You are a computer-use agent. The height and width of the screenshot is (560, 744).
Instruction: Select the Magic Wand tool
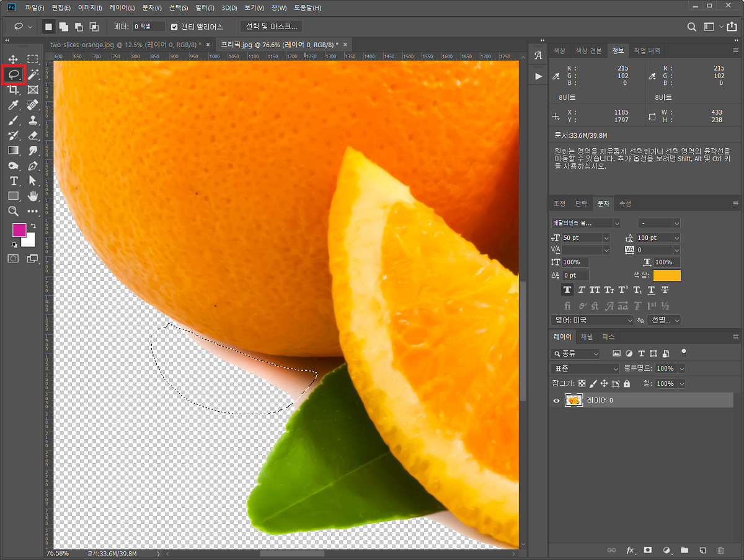[x=33, y=75]
